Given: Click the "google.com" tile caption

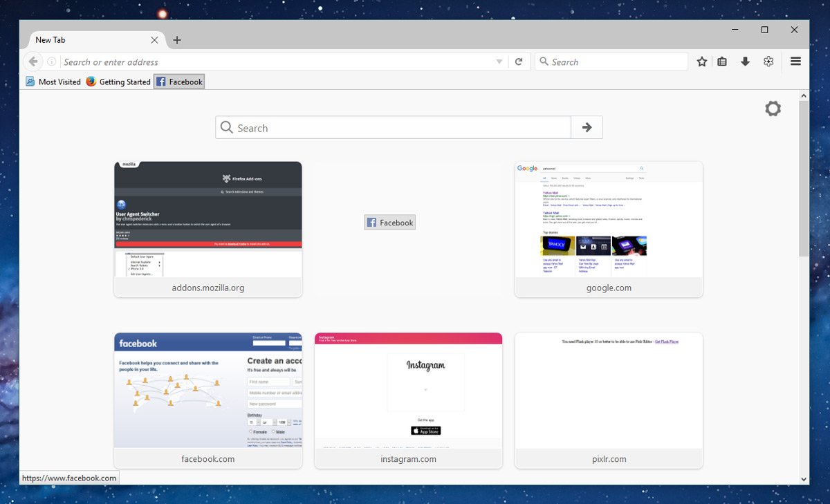Looking at the screenshot, I should pyautogui.click(x=609, y=288).
